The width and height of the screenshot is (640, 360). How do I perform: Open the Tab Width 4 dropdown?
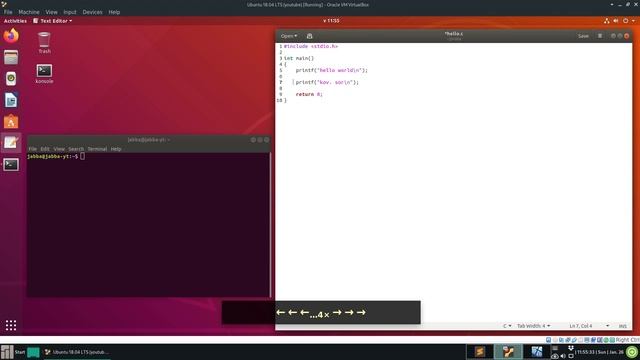click(533, 326)
